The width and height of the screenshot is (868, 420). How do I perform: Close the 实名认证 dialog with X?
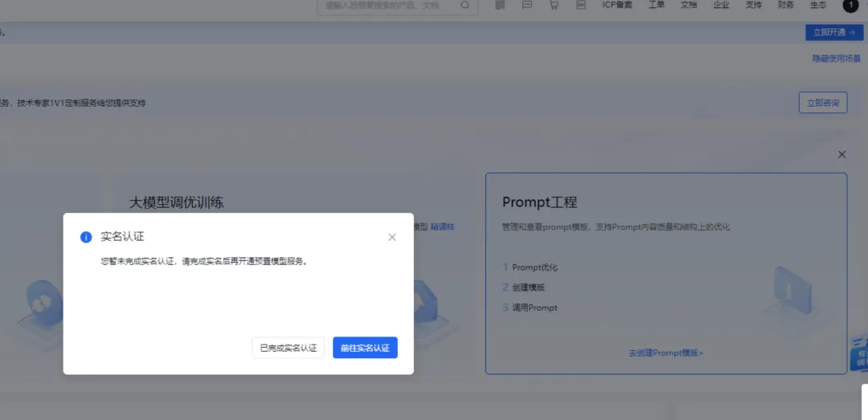point(392,238)
